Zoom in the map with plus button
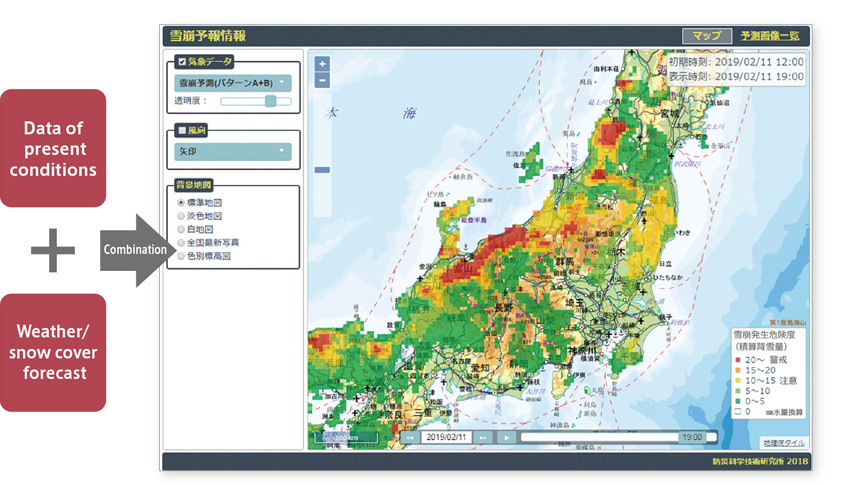The width and height of the screenshot is (849, 485). (322, 64)
